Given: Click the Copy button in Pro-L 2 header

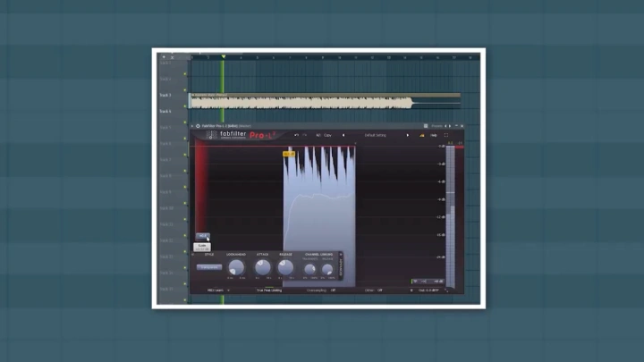Looking at the screenshot, I should (327, 135).
